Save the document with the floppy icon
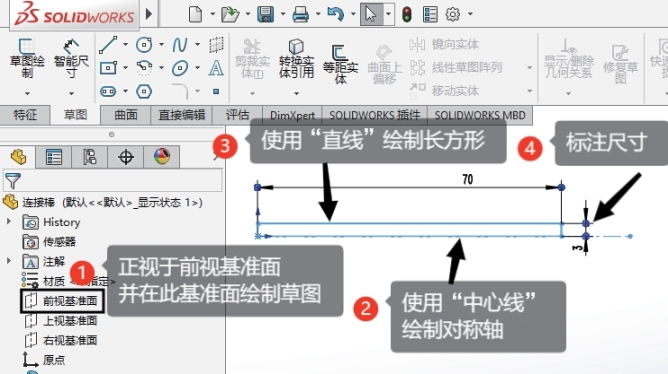668x374 pixels. click(265, 14)
